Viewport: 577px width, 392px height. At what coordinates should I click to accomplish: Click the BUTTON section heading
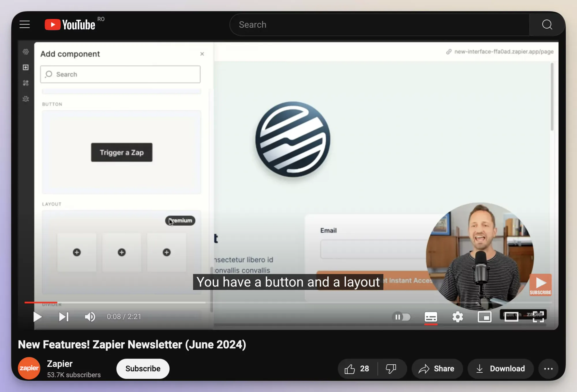click(52, 104)
